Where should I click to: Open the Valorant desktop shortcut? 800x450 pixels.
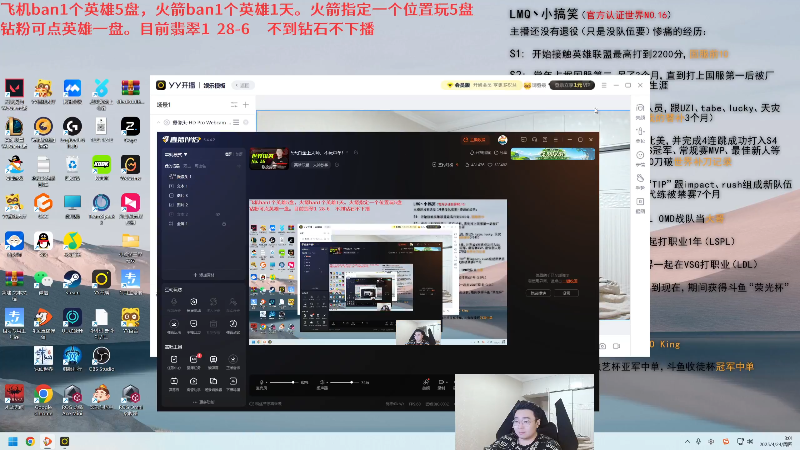tap(14, 89)
